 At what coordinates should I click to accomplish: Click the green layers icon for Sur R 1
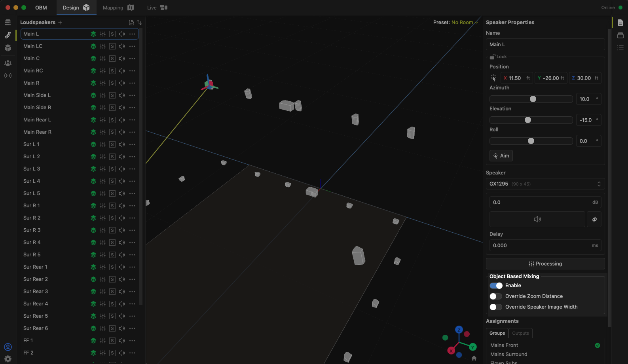(93, 206)
